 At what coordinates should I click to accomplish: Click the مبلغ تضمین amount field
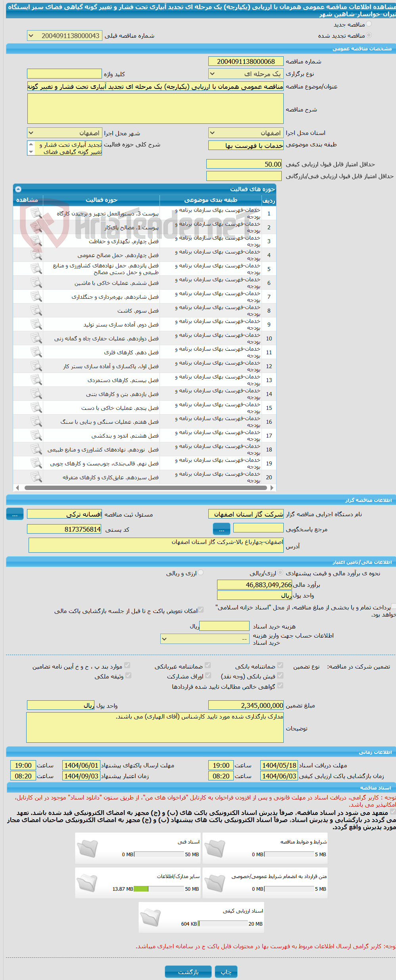tap(246, 705)
